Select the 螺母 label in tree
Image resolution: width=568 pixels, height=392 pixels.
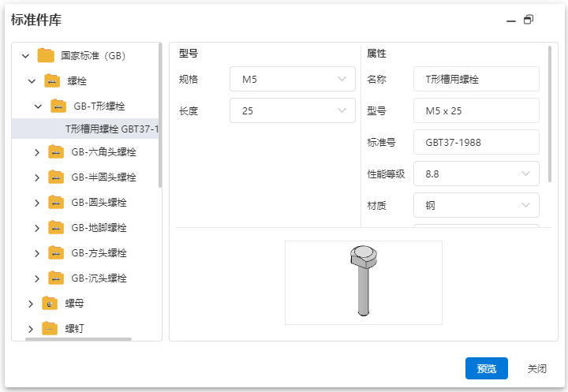[x=74, y=303]
